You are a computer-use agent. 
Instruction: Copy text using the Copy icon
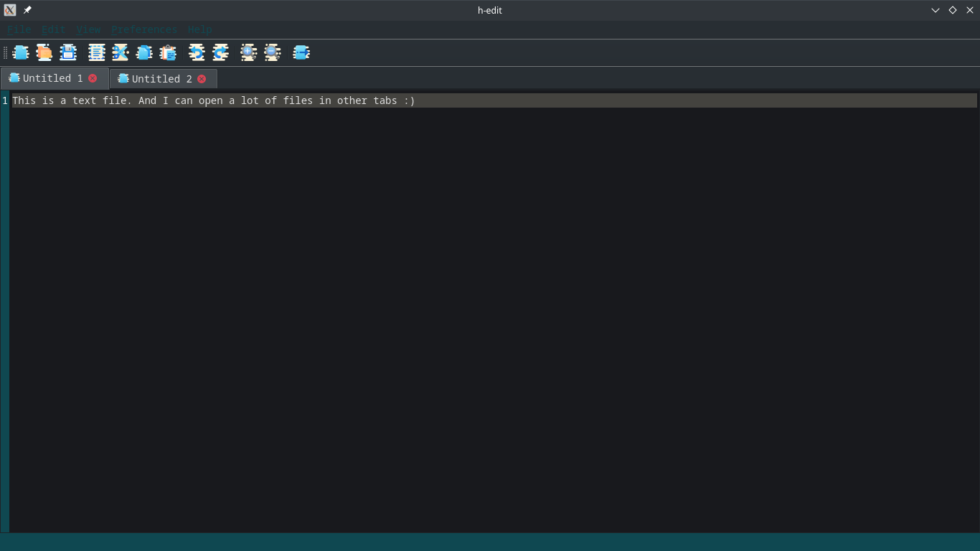(x=144, y=52)
